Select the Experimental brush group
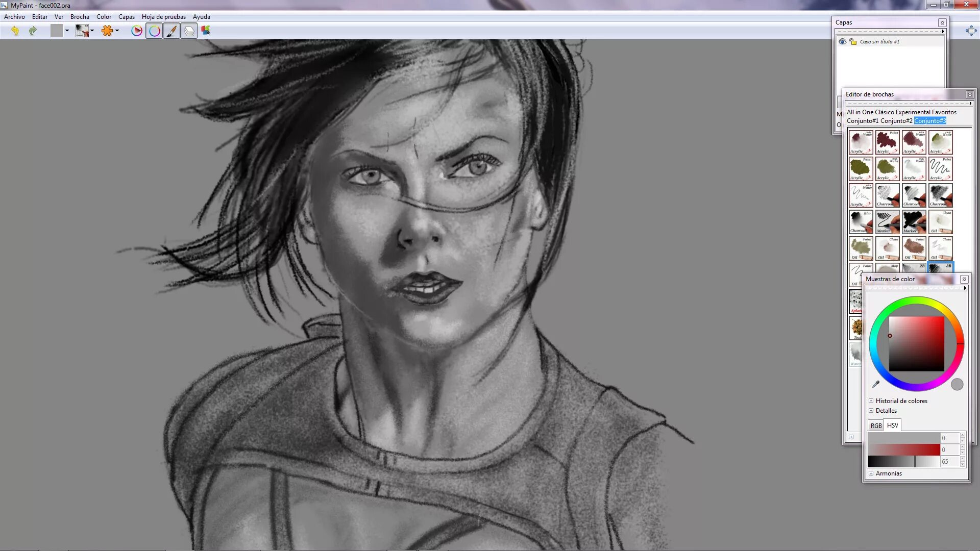This screenshot has width=980, height=551. [x=913, y=112]
